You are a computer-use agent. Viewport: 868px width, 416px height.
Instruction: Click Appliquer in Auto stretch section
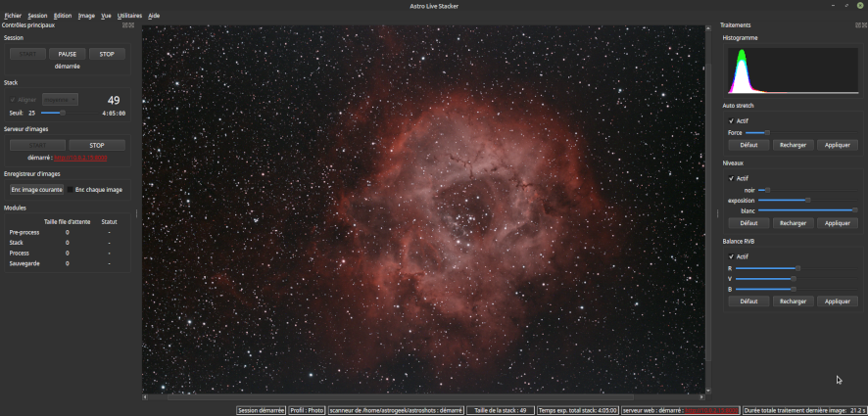[837, 145]
